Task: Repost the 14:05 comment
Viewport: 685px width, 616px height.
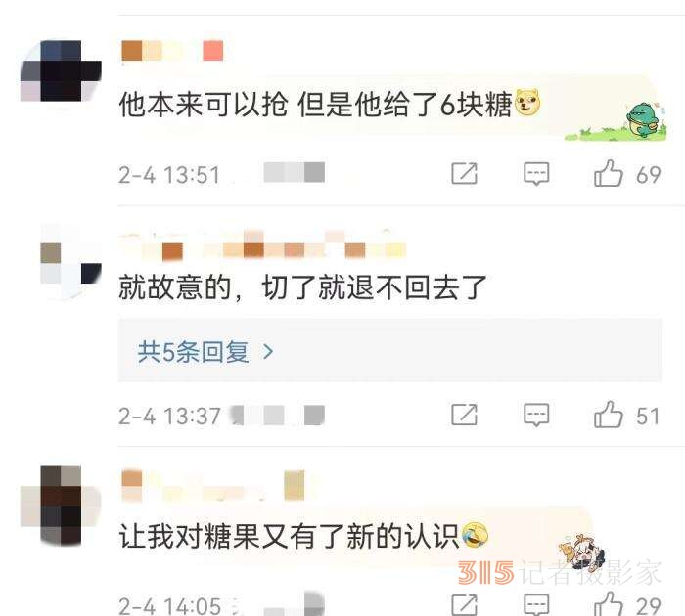Action: coord(464,605)
